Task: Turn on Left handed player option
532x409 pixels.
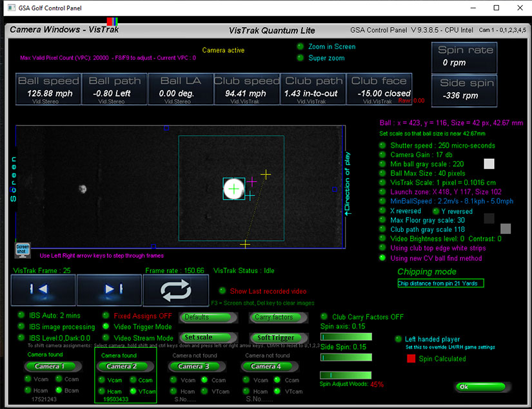Action: tap(399, 339)
